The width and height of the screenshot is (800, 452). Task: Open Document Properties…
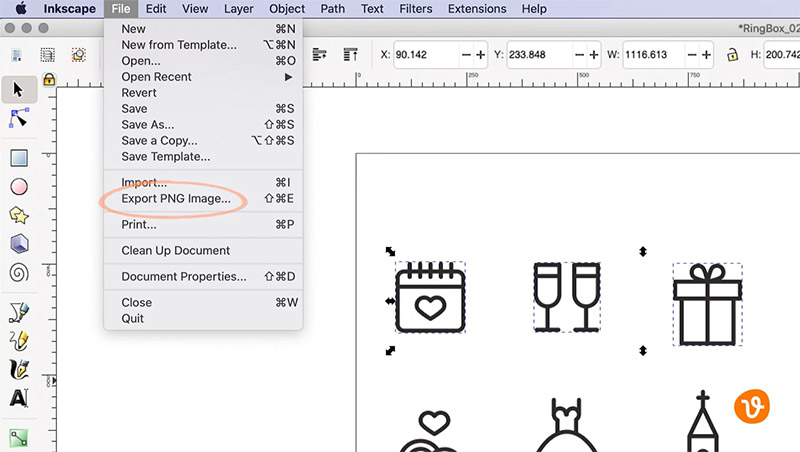tap(203, 277)
